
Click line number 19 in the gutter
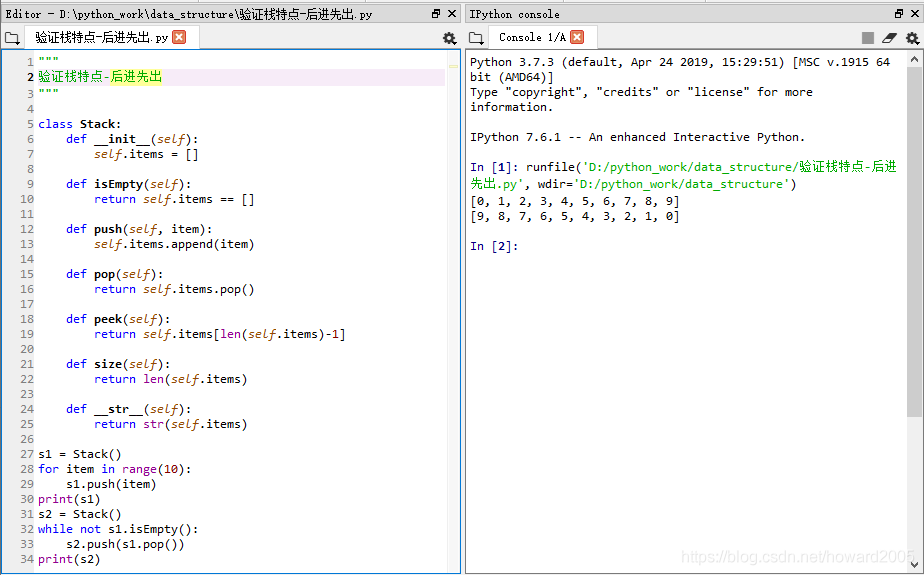[x=27, y=334]
